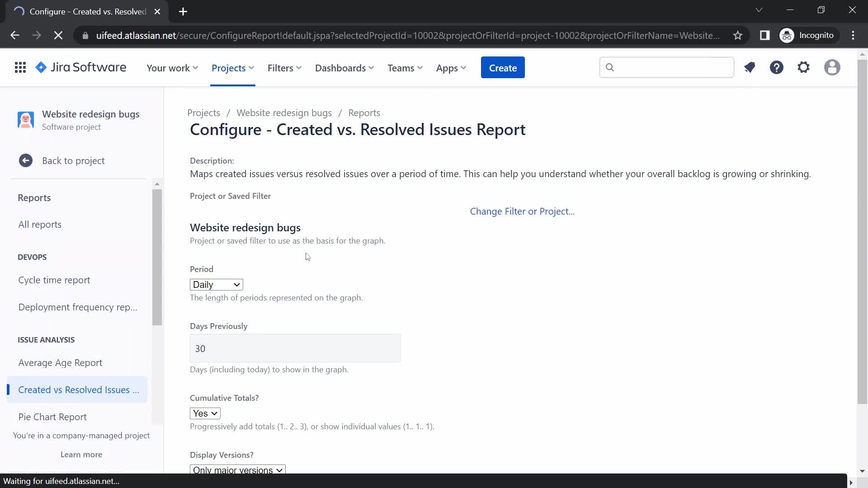The width and height of the screenshot is (868, 488).
Task: Click the bookmark/save page icon
Action: tap(737, 35)
